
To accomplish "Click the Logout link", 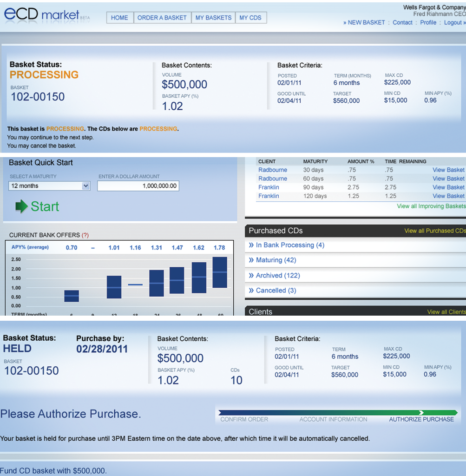I will [453, 22].
